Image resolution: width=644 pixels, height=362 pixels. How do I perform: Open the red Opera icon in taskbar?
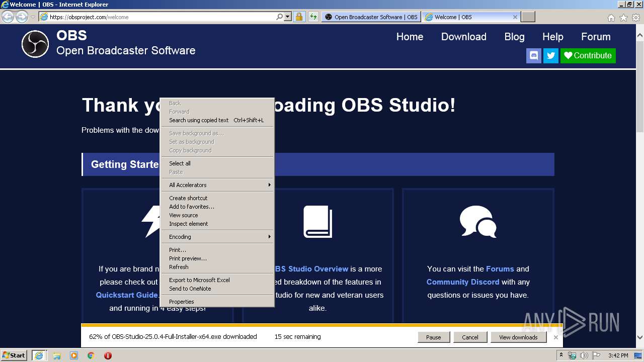(x=108, y=355)
